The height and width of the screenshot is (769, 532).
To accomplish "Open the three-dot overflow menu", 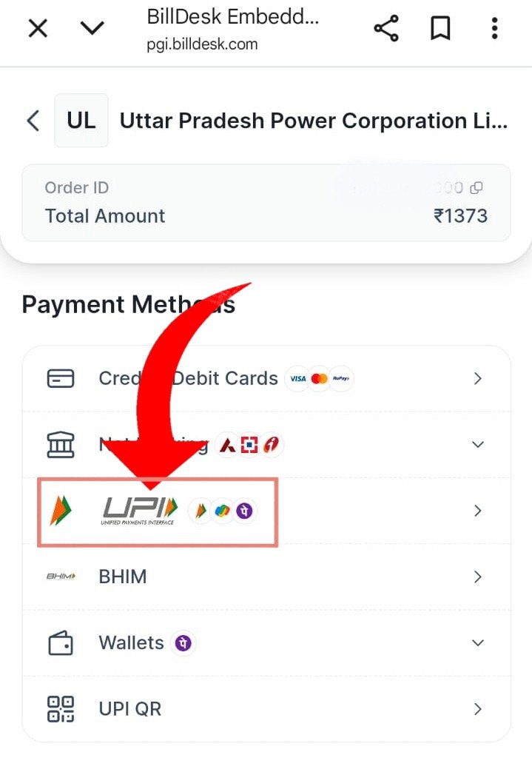I will [494, 29].
